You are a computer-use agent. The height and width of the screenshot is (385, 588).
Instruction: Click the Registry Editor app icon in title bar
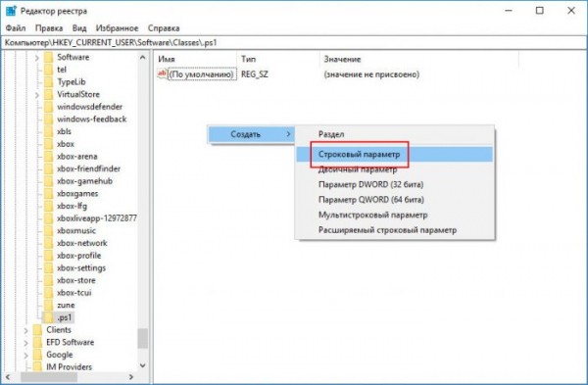[x=11, y=11]
